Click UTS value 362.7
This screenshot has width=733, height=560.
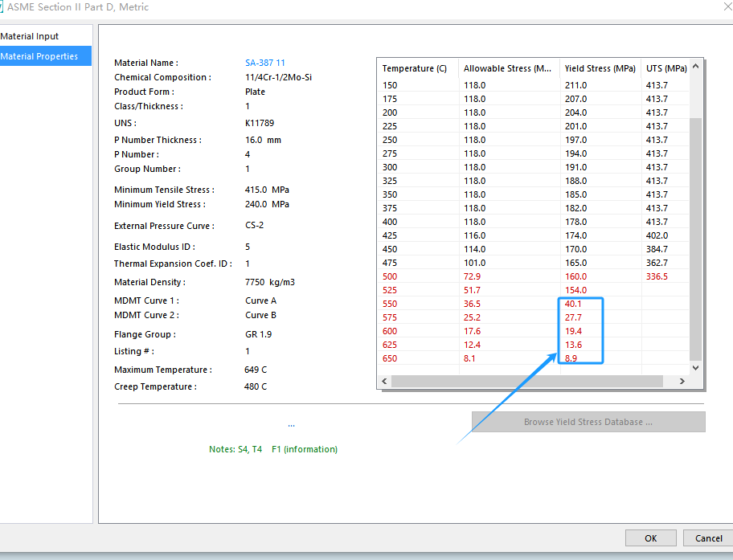tap(657, 263)
